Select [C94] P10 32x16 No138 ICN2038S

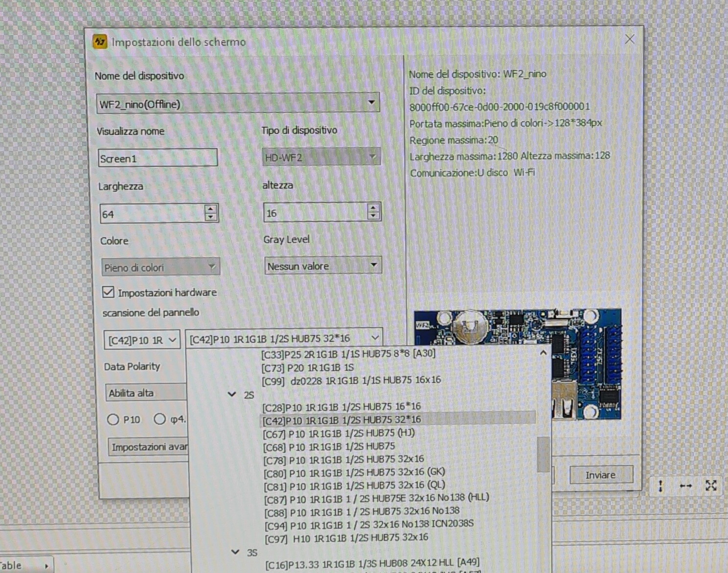pos(369,525)
